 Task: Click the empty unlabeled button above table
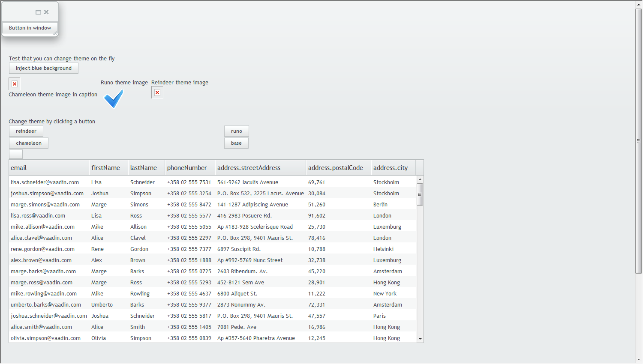point(16,154)
